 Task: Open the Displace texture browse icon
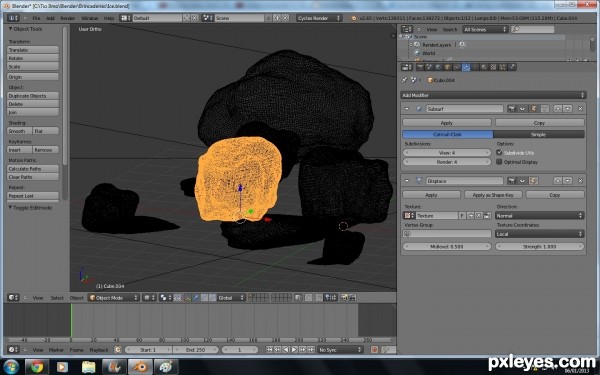pos(409,216)
